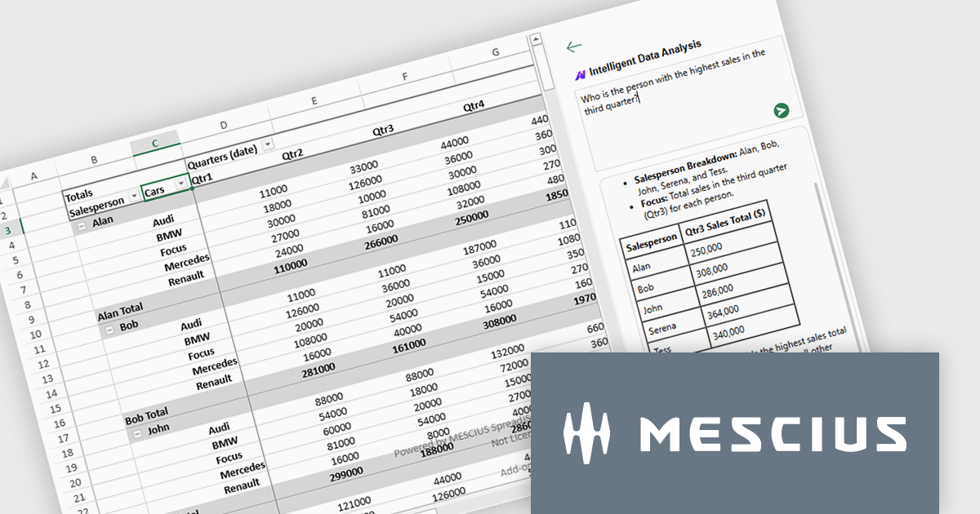Click the spreadsheet scroll up arrow
Image resolution: width=980 pixels, height=514 pixels.
click(x=536, y=39)
